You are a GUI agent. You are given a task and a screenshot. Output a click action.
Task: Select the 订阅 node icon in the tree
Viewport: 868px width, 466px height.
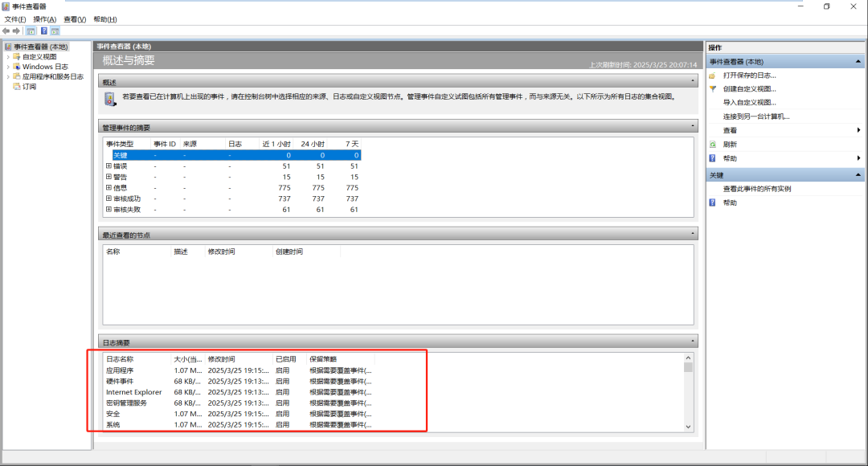(16, 87)
